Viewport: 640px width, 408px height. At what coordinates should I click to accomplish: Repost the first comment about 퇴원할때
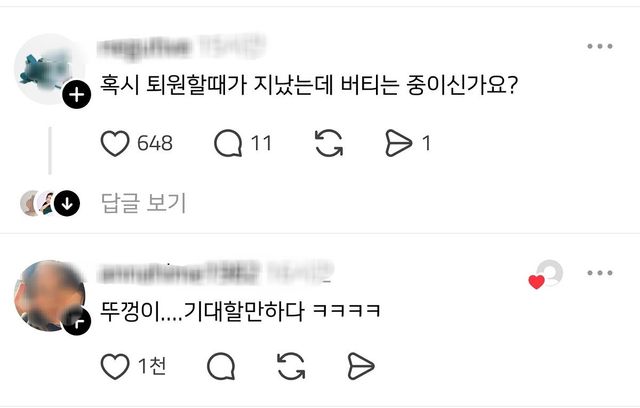(329, 143)
